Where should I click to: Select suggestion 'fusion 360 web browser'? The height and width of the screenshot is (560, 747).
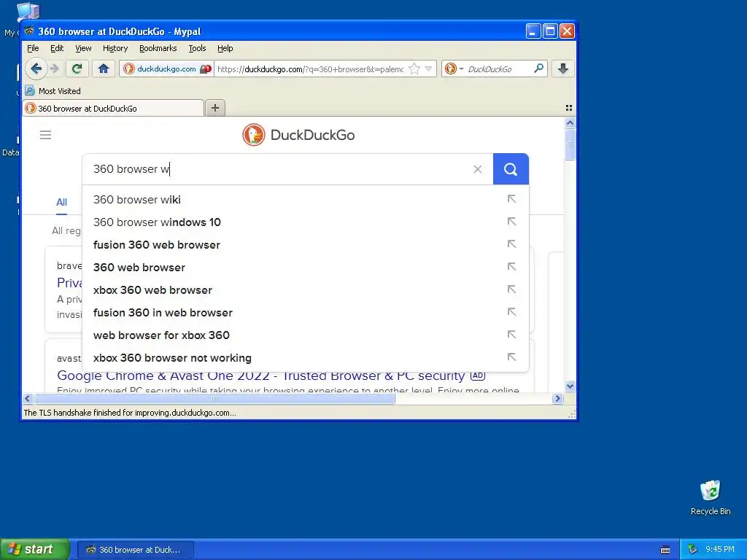[306, 245]
